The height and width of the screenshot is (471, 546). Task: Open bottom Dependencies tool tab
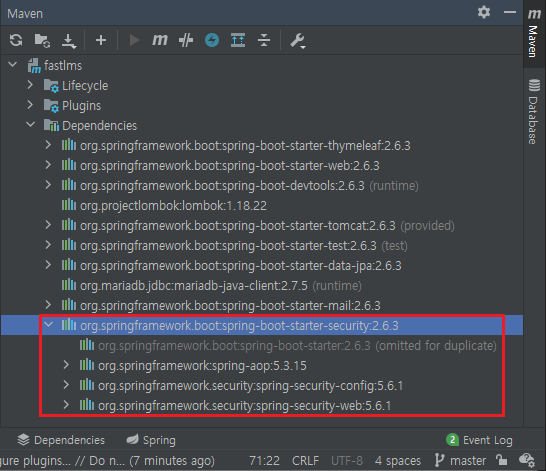tap(61, 440)
